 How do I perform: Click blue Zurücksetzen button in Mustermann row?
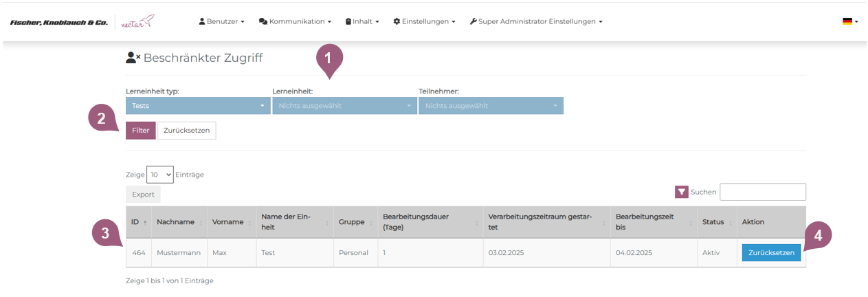click(771, 252)
